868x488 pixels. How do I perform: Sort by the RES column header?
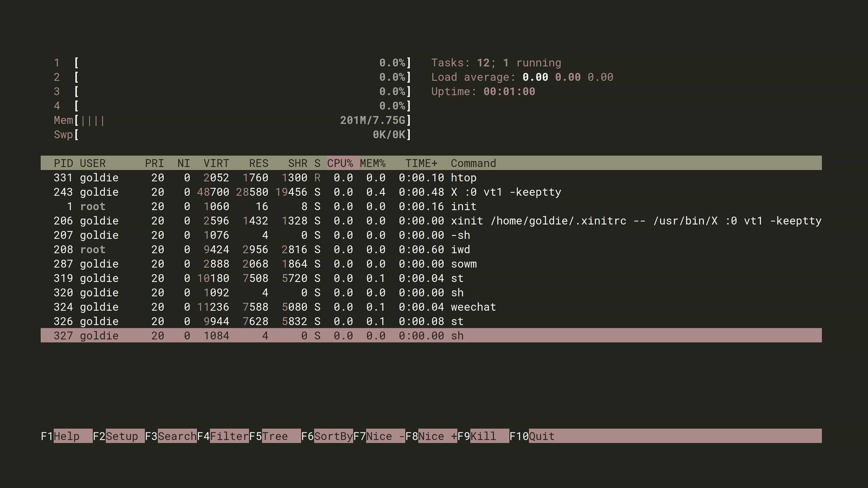click(x=259, y=163)
